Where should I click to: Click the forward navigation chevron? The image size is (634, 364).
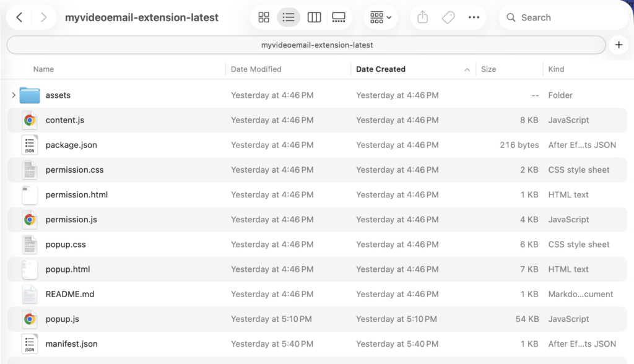43,17
